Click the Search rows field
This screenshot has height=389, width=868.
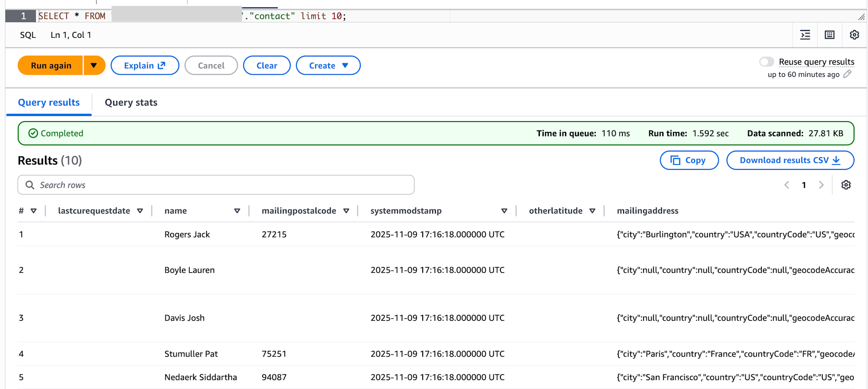coord(216,185)
